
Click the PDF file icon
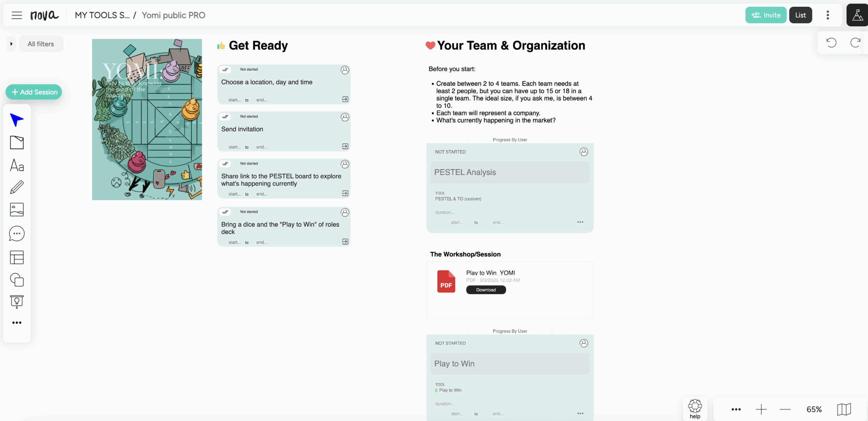click(446, 281)
